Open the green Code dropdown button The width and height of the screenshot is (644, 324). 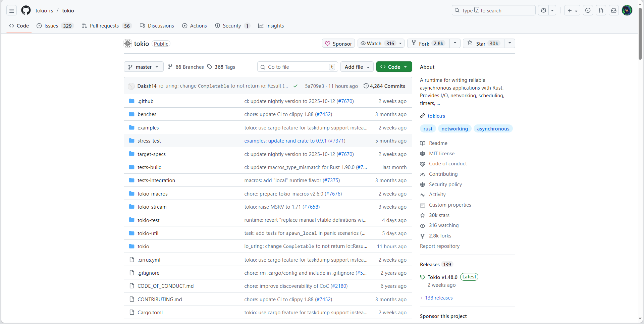pyautogui.click(x=394, y=67)
